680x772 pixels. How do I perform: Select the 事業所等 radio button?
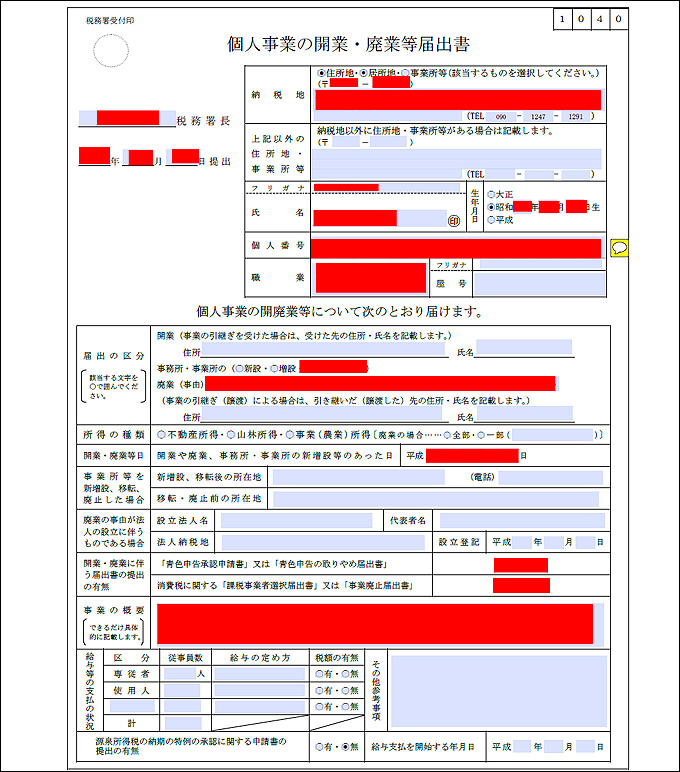405,73
